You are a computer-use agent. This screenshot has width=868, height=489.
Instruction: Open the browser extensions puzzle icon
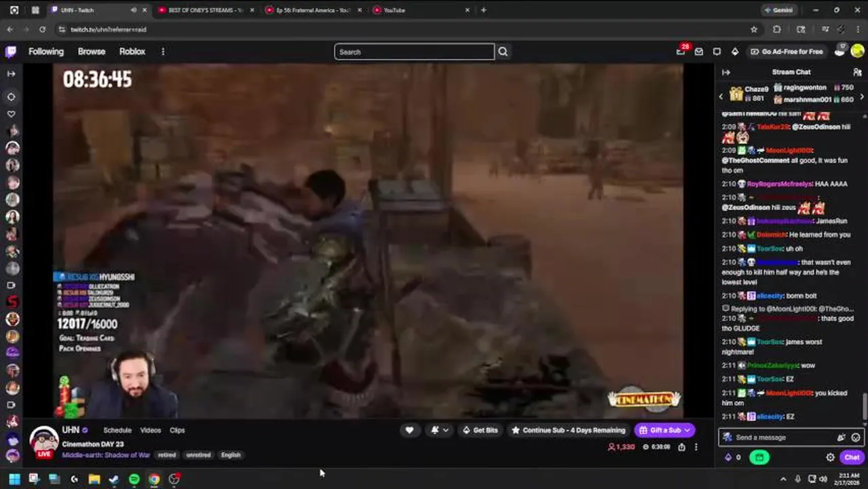click(x=777, y=29)
